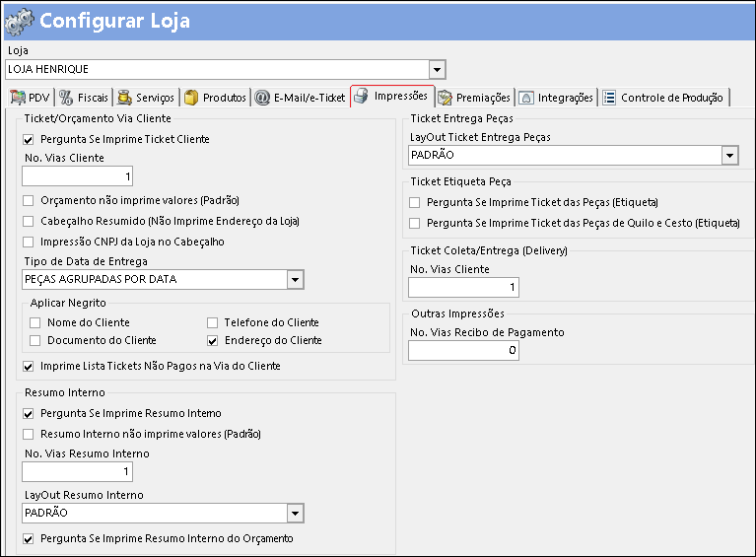This screenshot has height=557, width=756.
Task: Expand LayOut Resumo Interno dropdown
Action: [295, 514]
